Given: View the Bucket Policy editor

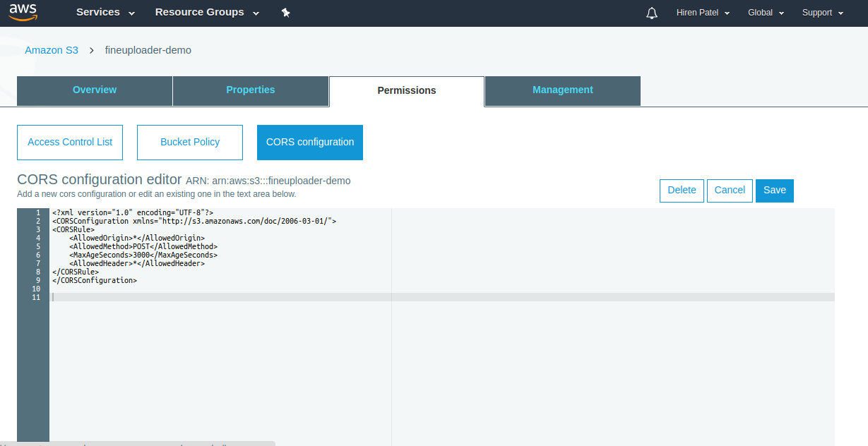Looking at the screenshot, I should click(189, 142).
